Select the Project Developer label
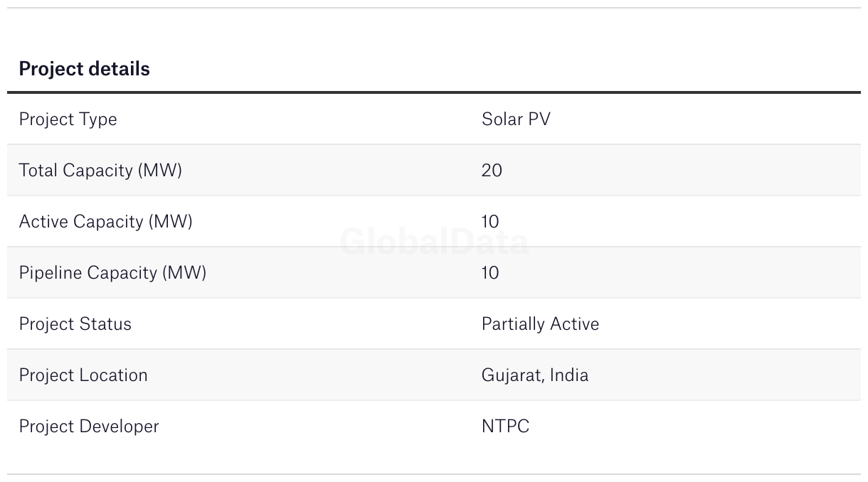Viewport: 868px width, 482px height. click(x=89, y=427)
